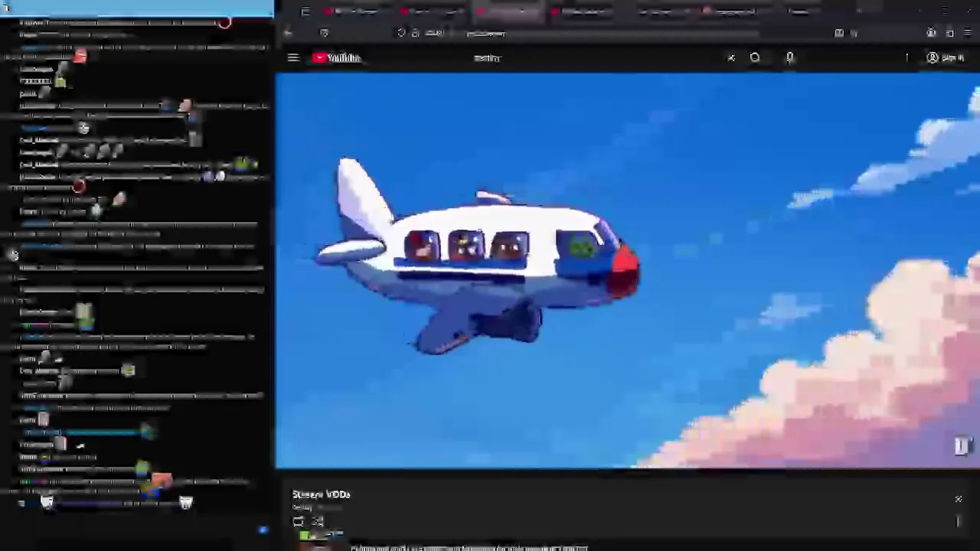The height and width of the screenshot is (551, 980).
Task: Sign in to YouTube
Action: (x=945, y=57)
